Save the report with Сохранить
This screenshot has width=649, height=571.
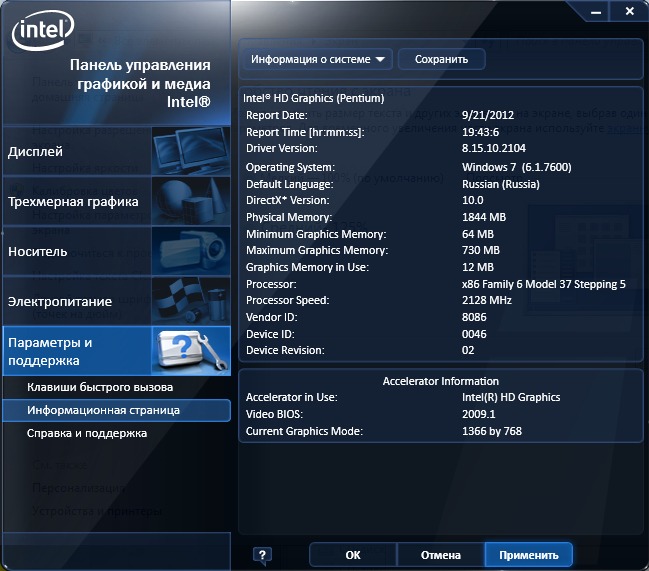point(441,60)
